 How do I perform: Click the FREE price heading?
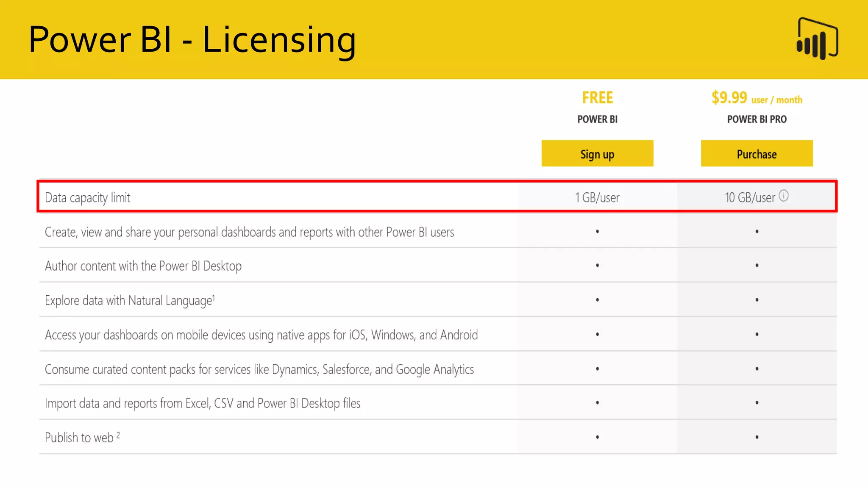click(597, 98)
